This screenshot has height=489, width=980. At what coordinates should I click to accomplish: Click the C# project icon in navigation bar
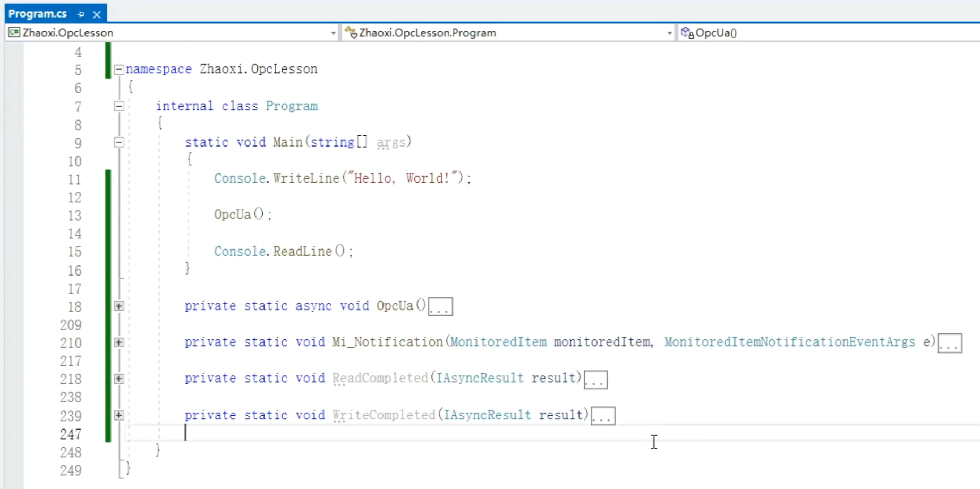pyautogui.click(x=14, y=33)
